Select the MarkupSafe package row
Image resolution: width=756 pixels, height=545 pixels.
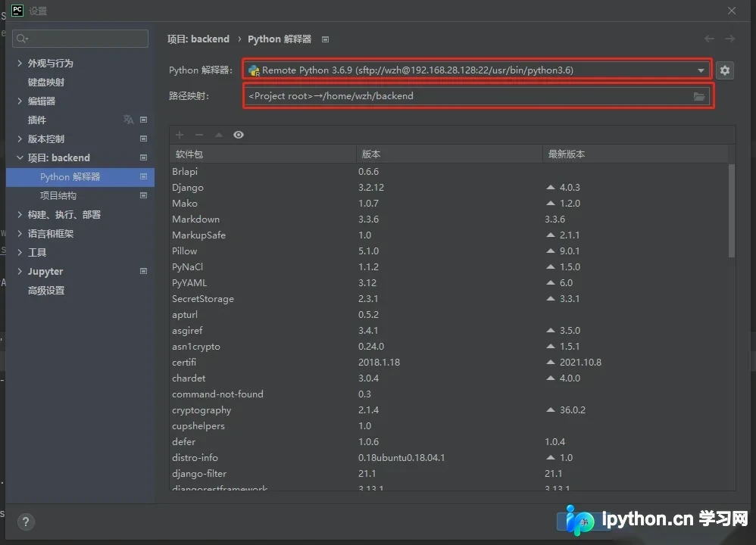(x=449, y=235)
